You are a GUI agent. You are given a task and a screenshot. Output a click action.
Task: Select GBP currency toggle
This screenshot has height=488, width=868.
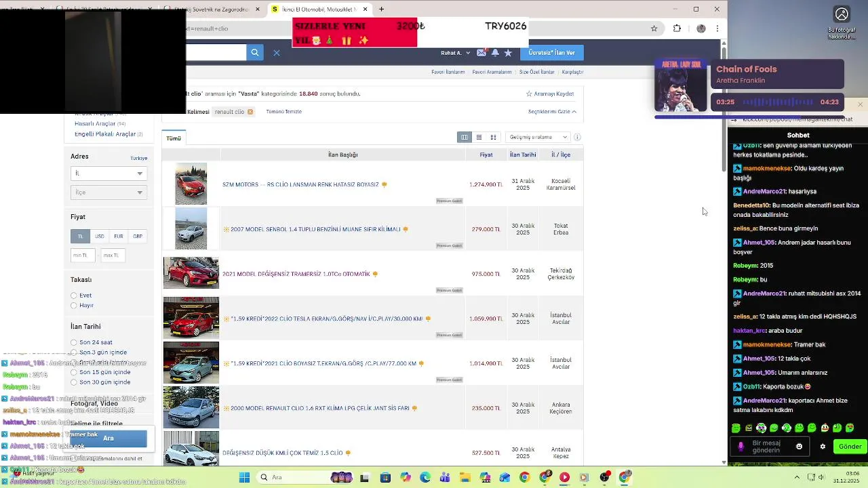[x=138, y=237]
